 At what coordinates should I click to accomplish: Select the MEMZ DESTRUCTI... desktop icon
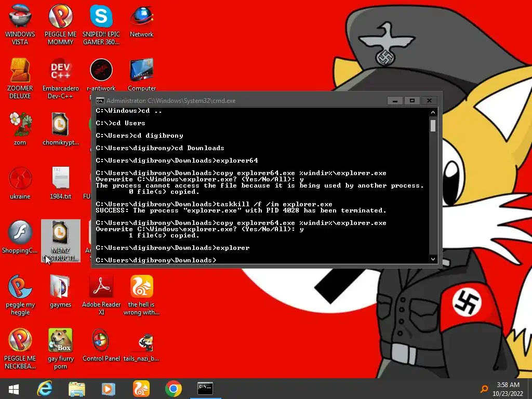(x=60, y=241)
